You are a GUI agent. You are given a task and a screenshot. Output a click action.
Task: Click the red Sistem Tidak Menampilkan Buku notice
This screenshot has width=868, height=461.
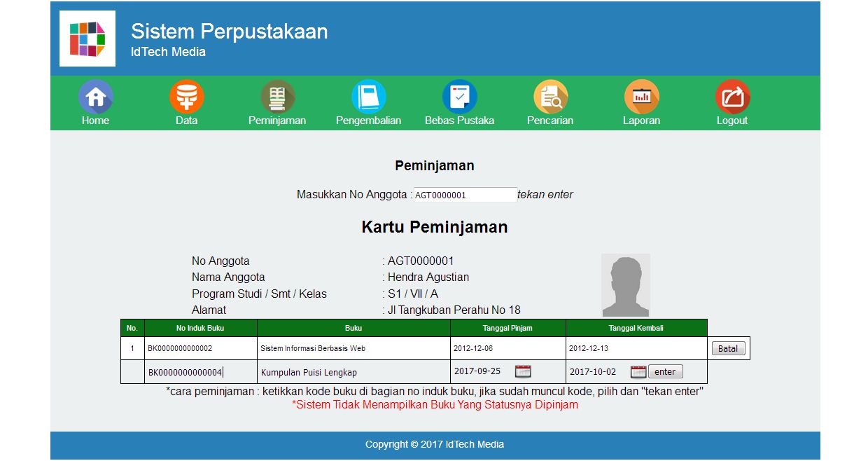(435, 405)
